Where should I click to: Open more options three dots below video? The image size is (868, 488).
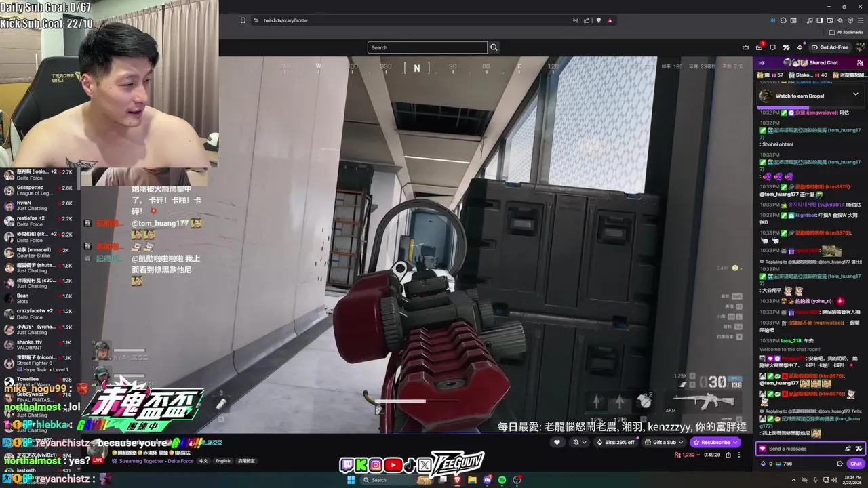pos(739,455)
